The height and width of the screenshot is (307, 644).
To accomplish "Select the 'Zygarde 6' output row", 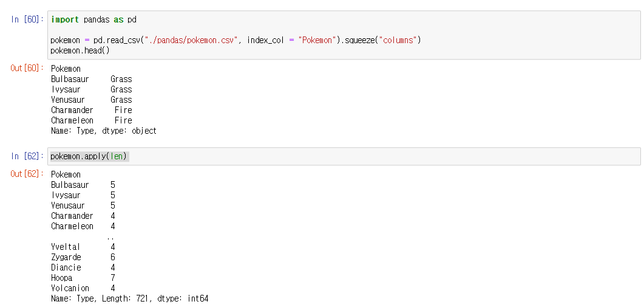I will point(83,257).
